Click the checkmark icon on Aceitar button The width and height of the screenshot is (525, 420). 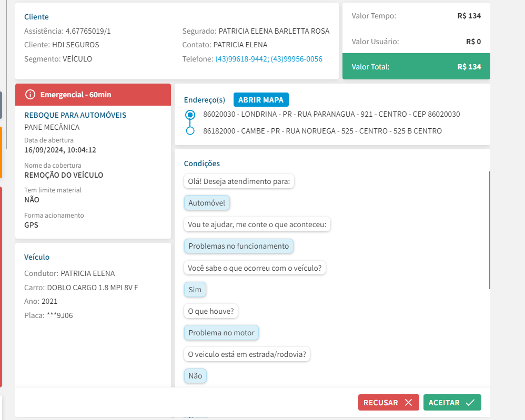click(470, 403)
